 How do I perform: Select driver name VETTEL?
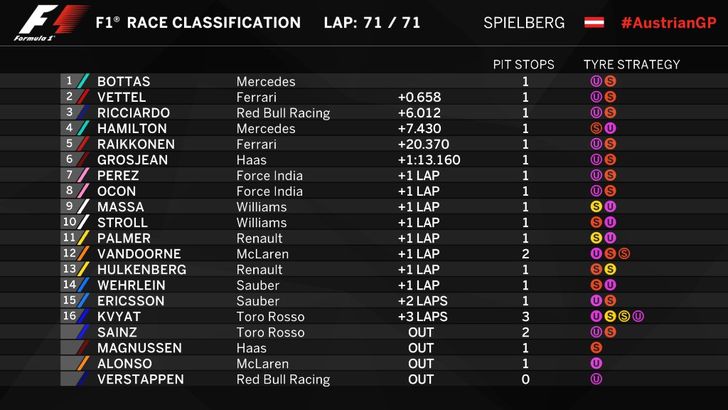click(121, 97)
